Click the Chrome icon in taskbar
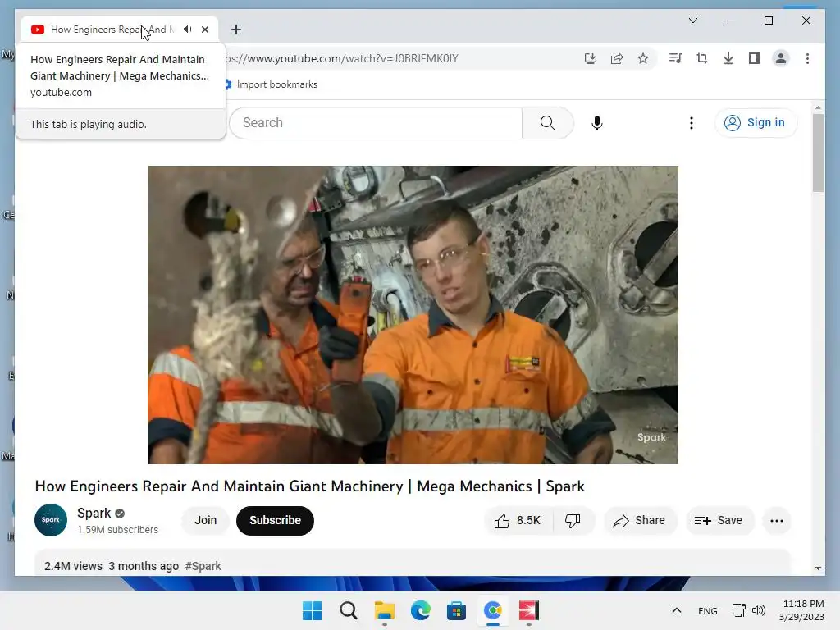Image resolution: width=840 pixels, height=630 pixels. [x=492, y=610]
